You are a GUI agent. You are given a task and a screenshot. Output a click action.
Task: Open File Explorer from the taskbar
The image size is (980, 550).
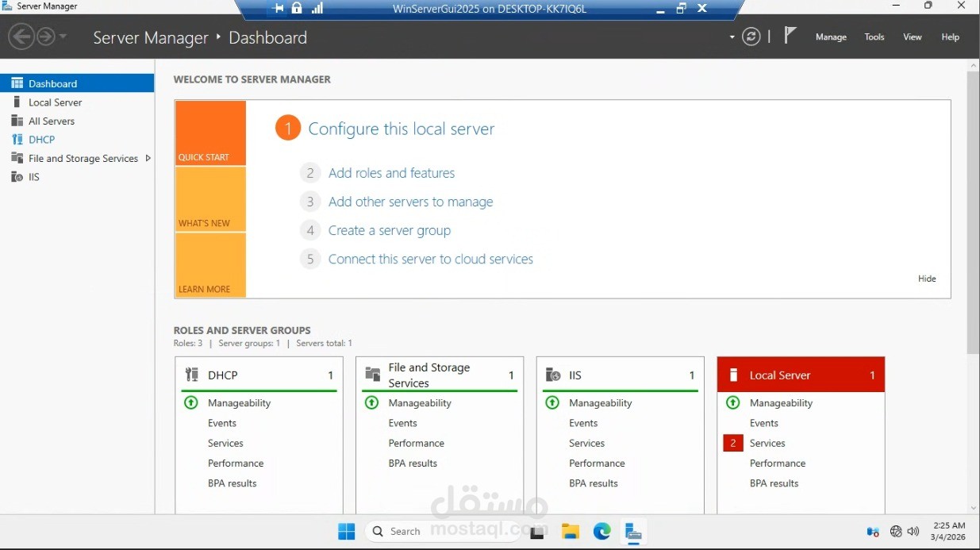570,532
